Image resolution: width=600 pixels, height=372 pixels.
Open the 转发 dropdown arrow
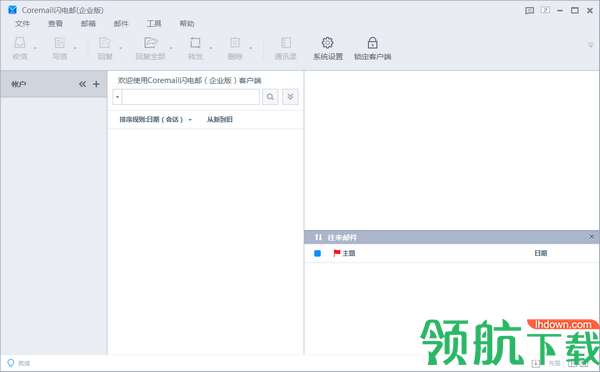coord(211,48)
